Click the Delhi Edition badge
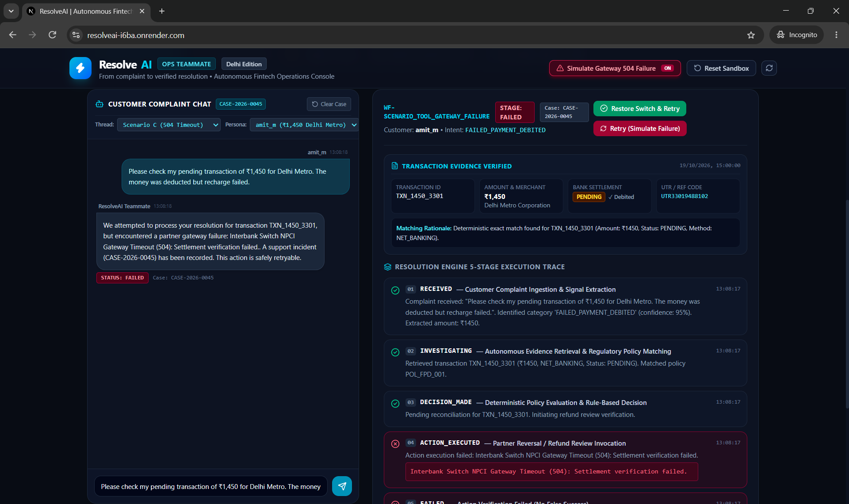Viewport: 849px width, 504px height. (244, 64)
